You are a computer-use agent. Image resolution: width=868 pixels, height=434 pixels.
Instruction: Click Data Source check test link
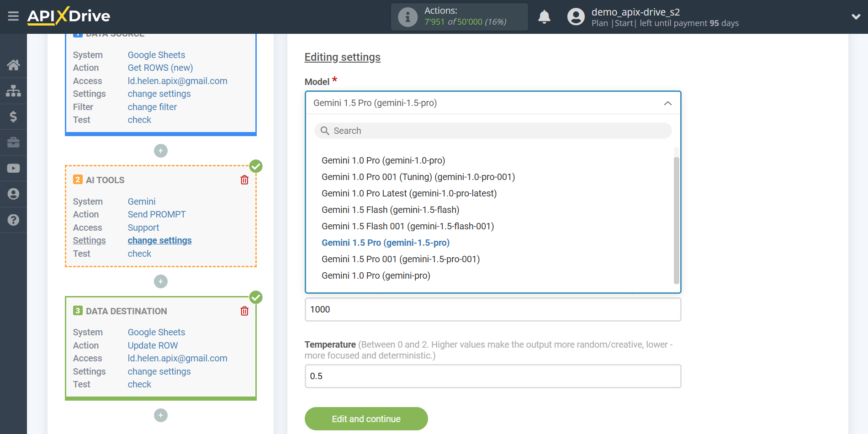coord(139,120)
